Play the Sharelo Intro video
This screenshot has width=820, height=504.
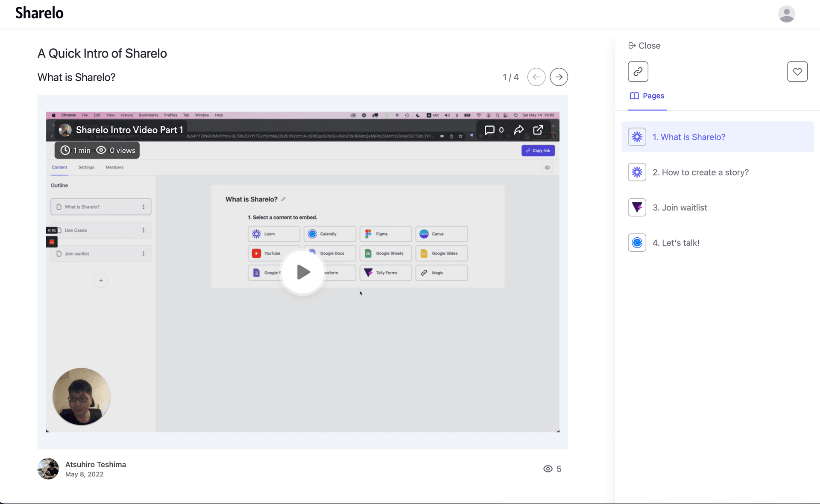pyautogui.click(x=303, y=272)
